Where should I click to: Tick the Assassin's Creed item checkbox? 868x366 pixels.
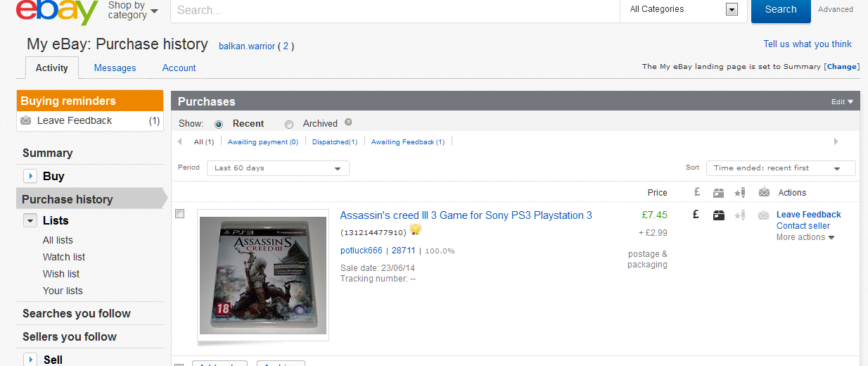(x=179, y=213)
